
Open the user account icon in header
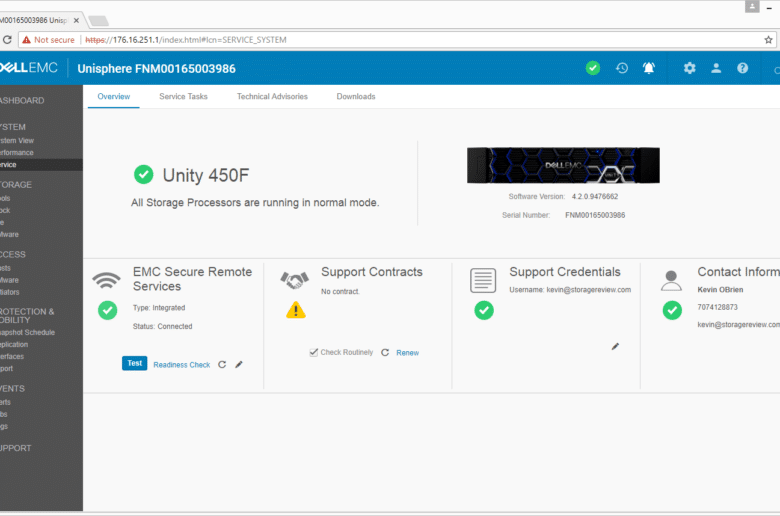[x=716, y=68]
